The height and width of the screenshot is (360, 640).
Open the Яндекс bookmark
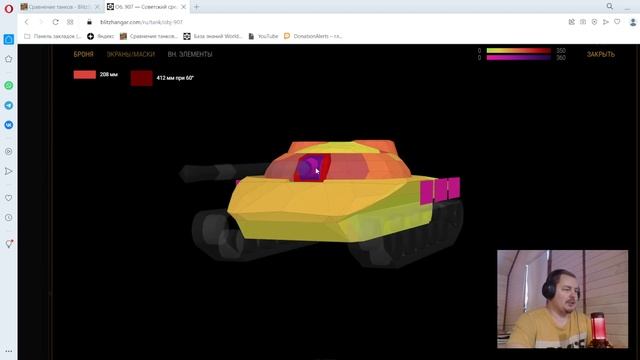101,36
